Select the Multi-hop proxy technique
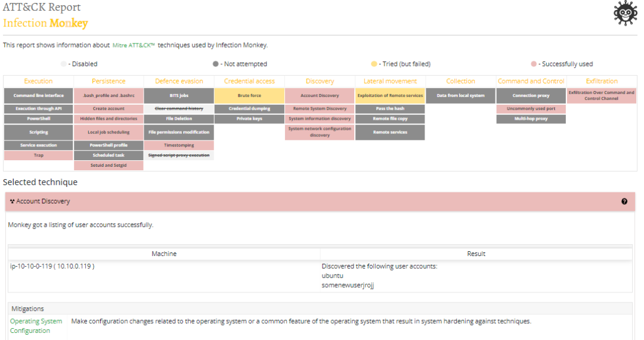The image size is (644, 340). (x=531, y=118)
